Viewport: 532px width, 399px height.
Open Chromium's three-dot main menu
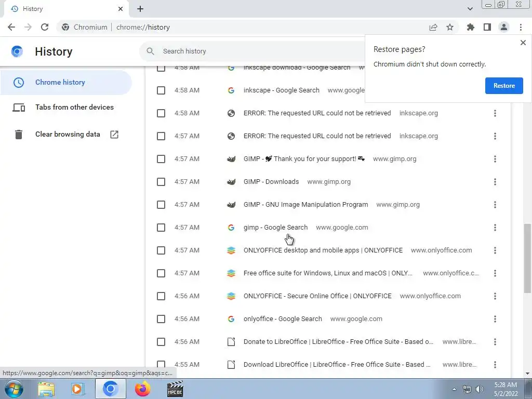pyautogui.click(x=521, y=27)
